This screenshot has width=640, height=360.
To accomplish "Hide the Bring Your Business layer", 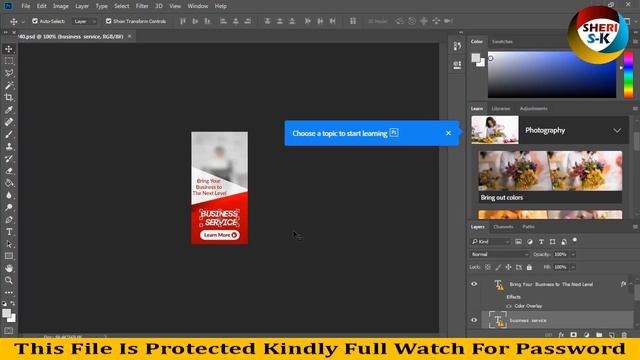I will coord(474,284).
